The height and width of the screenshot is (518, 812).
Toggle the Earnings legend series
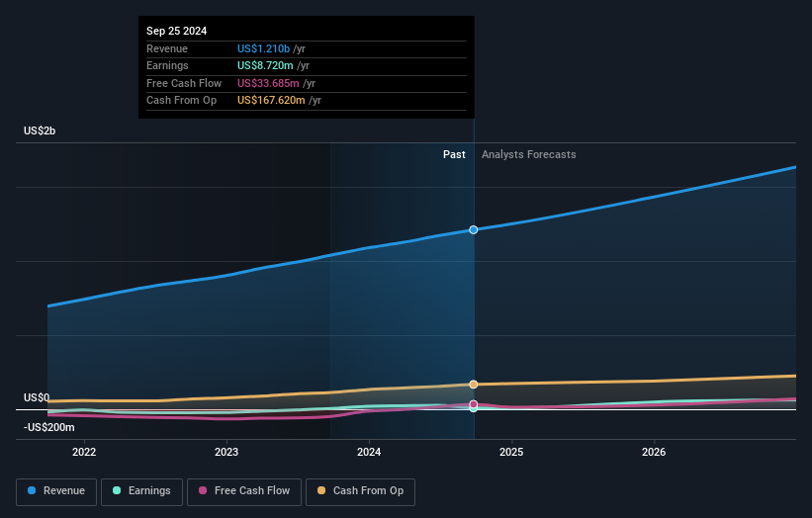click(141, 491)
